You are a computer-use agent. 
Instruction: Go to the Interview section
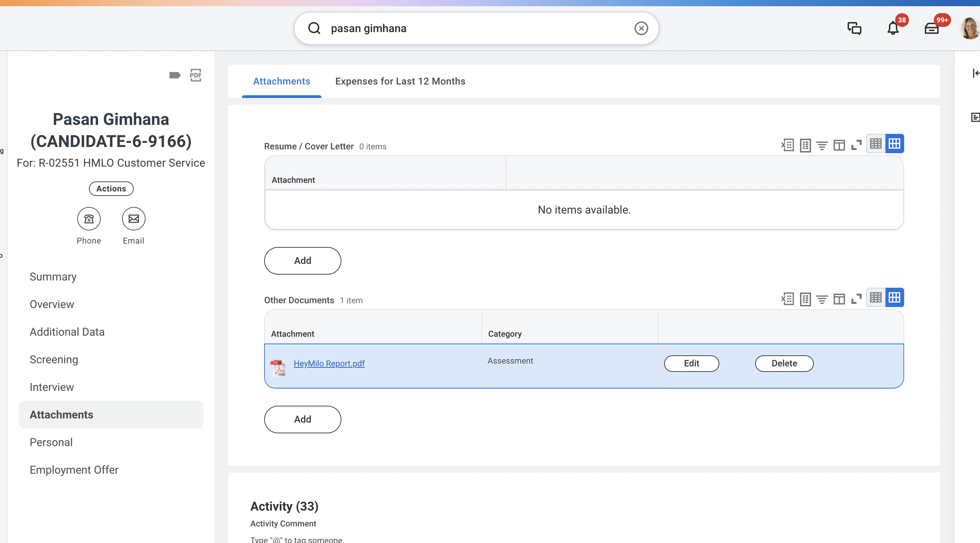tap(52, 387)
